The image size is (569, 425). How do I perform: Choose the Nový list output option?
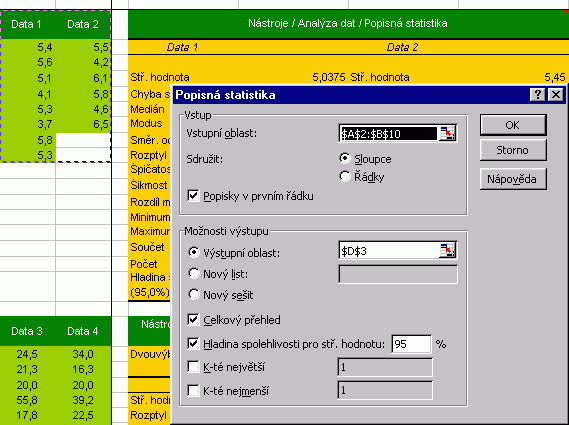pos(194,273)
